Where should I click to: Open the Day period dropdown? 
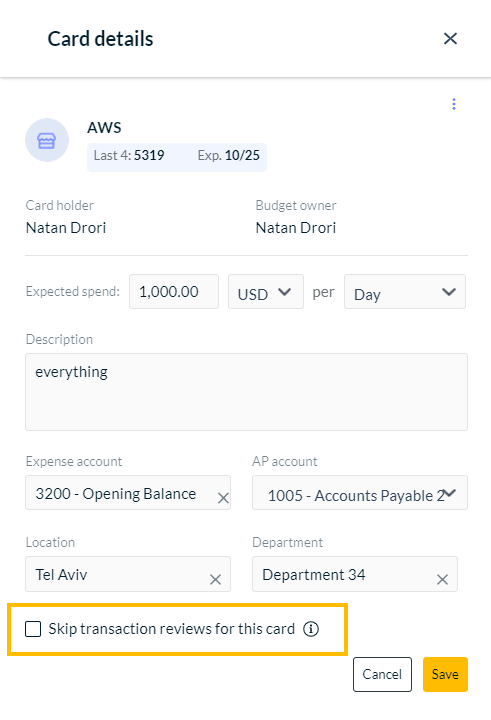405,292
